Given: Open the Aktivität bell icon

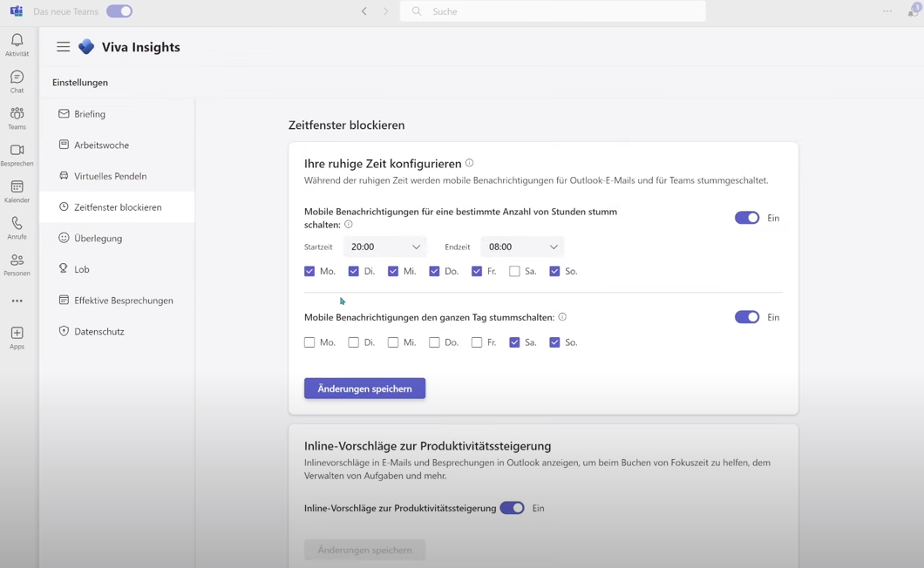Looking at the screenshot, I should coord(17,44).
